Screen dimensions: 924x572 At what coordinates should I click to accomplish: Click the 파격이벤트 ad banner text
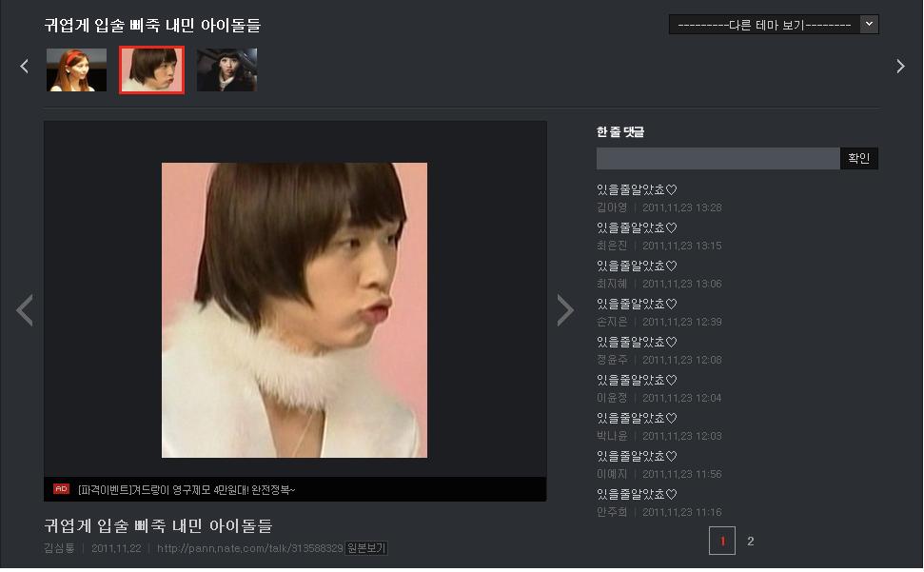pyautogui.click(x=187, y=489)
